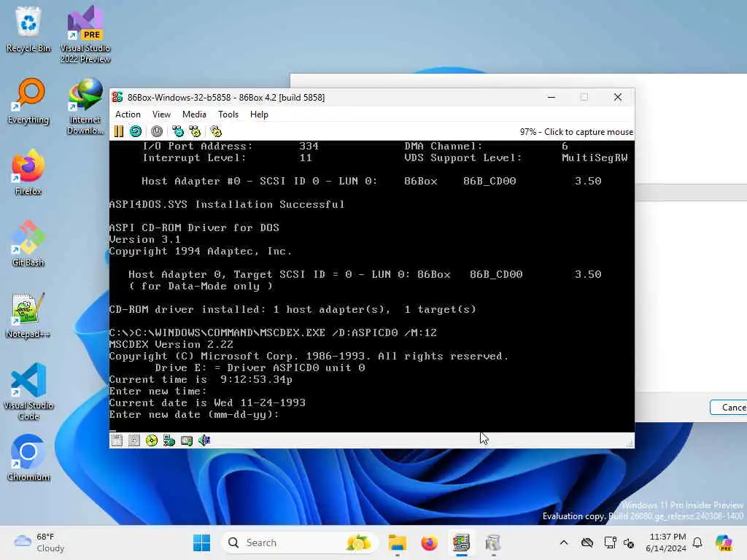The image size is (747, 560).
Task: Open the Windows Start menu
Action: 201,542
